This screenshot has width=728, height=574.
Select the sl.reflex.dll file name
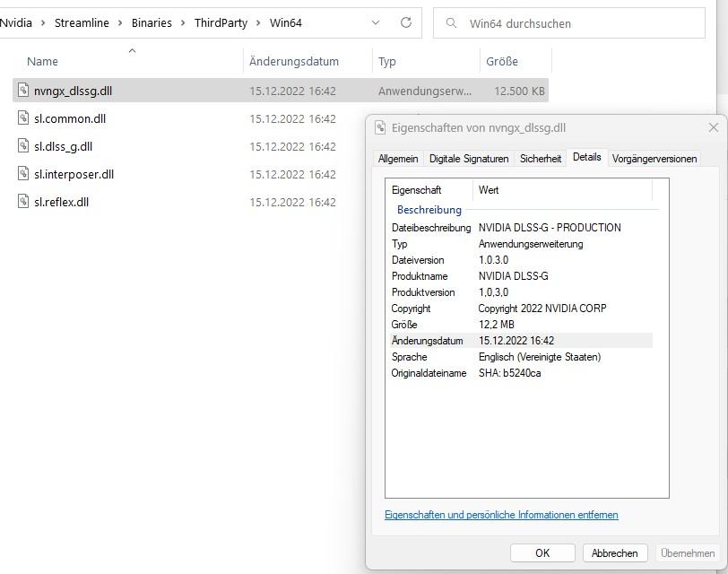pyautogui.click(x=61, y=202)
